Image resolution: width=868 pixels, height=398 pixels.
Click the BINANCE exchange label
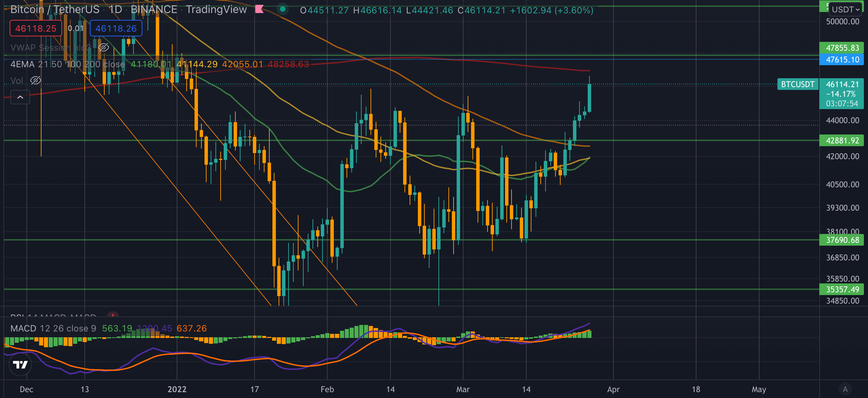tap(154, 9)
